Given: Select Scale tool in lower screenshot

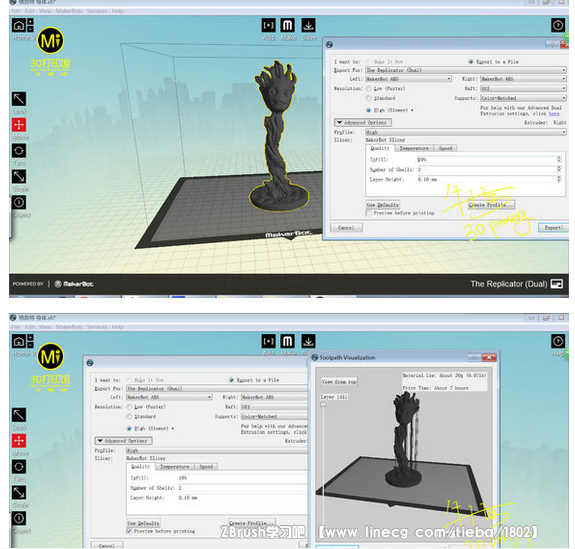Looking at the screenshot, I should click(19, 493).
